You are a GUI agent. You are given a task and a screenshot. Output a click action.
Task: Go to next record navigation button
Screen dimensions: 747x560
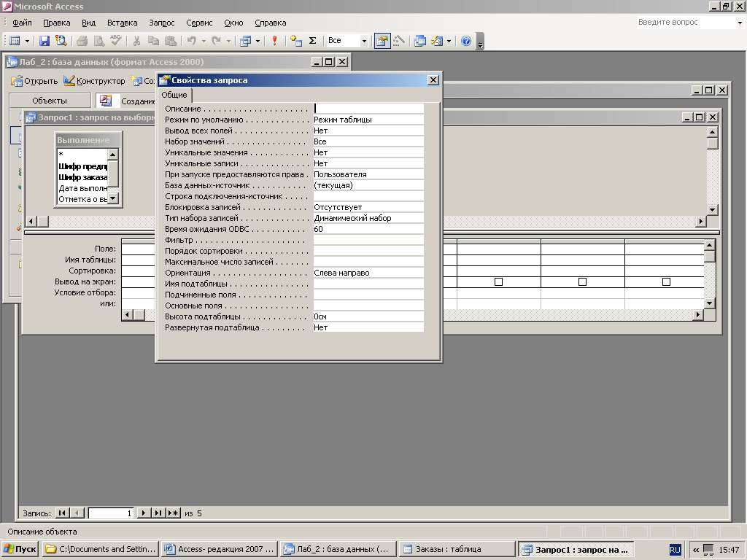(144, 513)
